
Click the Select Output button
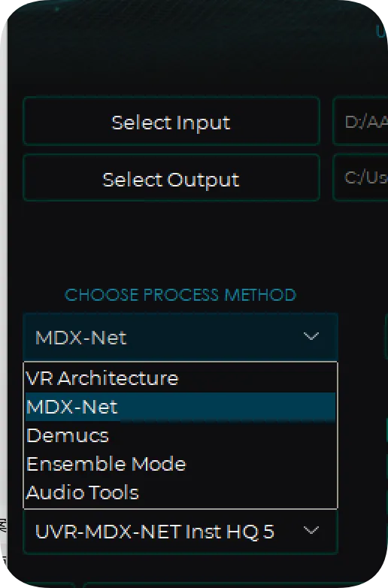coord(171,177)
